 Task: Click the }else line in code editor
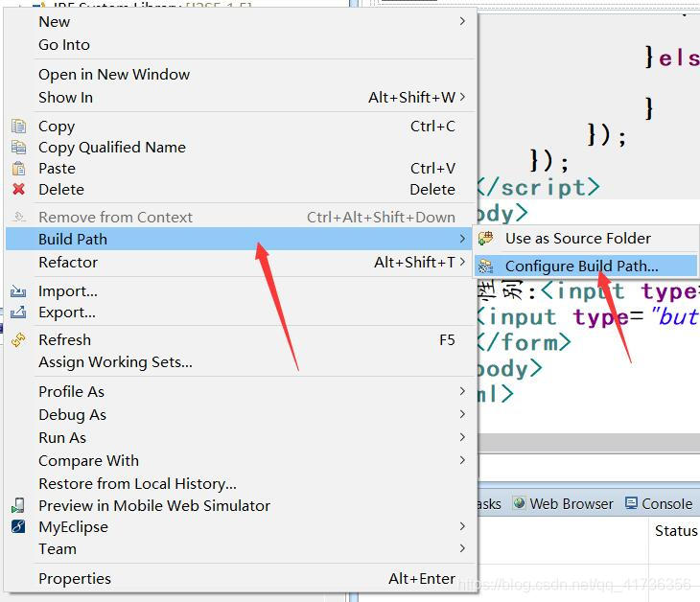(672, 58)
